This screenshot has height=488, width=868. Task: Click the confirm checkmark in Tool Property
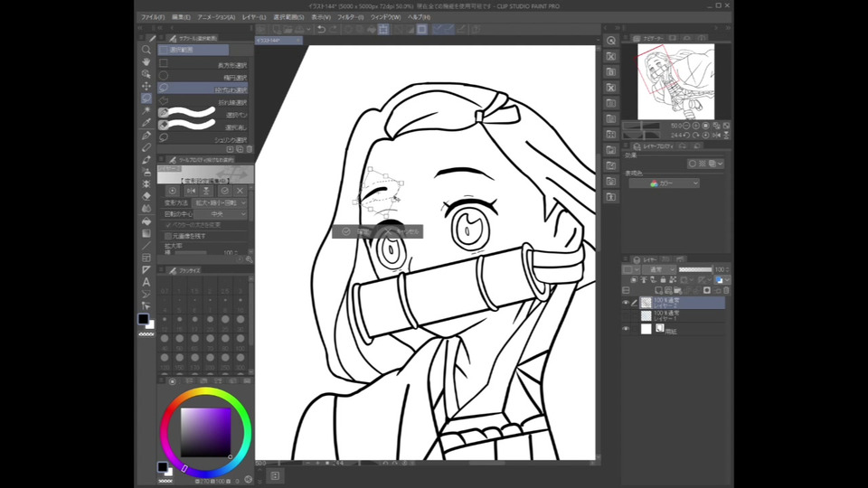(224, 191)
